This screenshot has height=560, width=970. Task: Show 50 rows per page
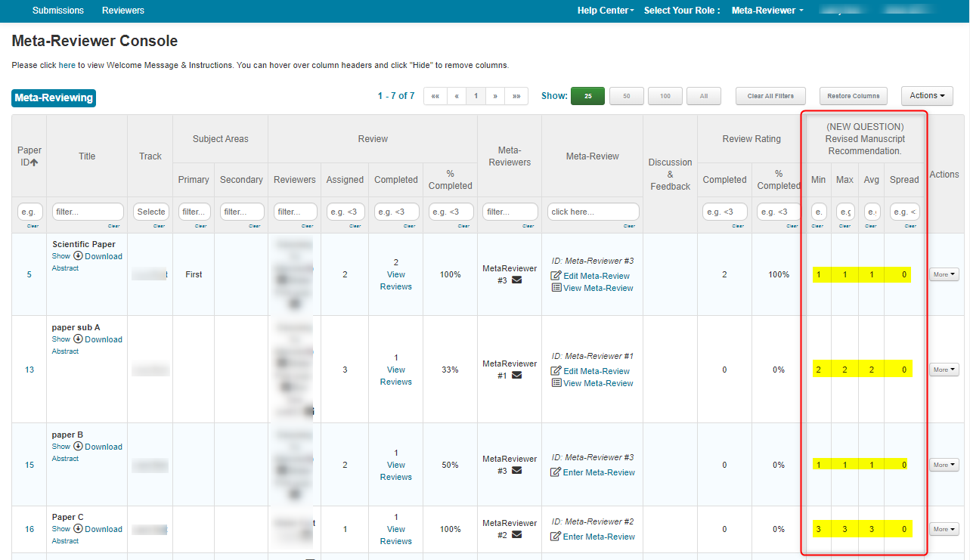(x=627, y=96)
